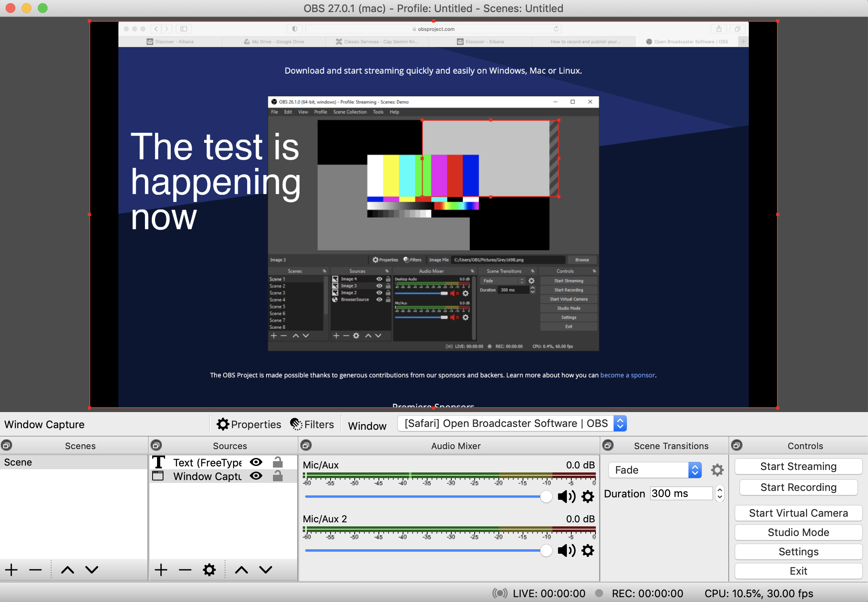Increase the transition Duration with stepper up
868x602 pixels.
pyautogui.click(x=720, y=490)
